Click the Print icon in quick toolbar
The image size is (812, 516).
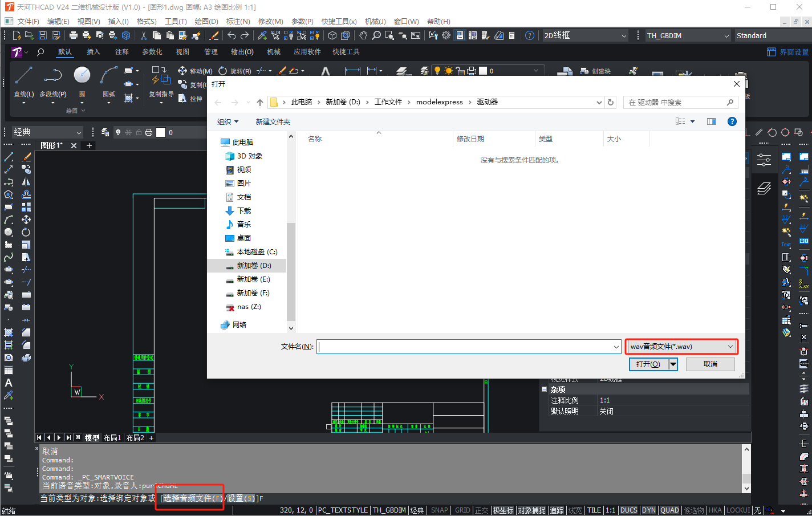point(74,35)
